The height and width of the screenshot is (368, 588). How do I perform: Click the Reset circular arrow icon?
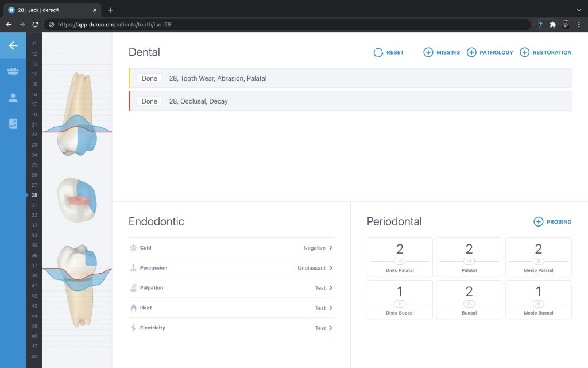(378, 52)
